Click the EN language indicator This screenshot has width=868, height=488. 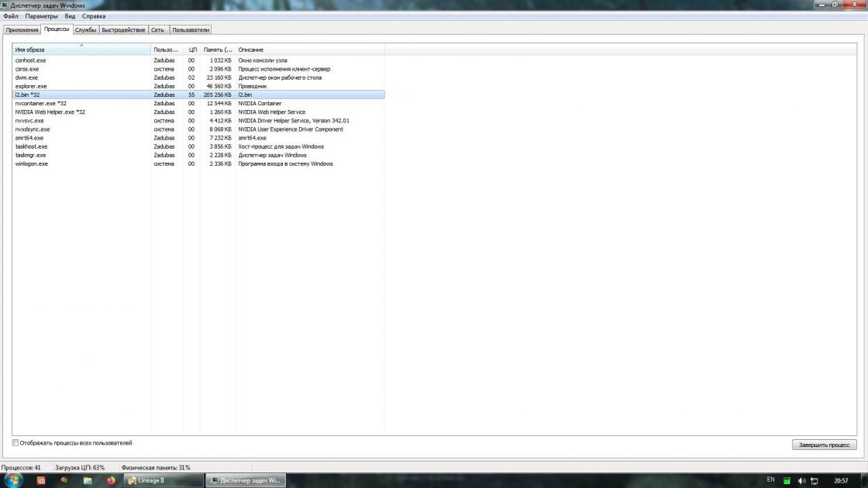(770, 480)
